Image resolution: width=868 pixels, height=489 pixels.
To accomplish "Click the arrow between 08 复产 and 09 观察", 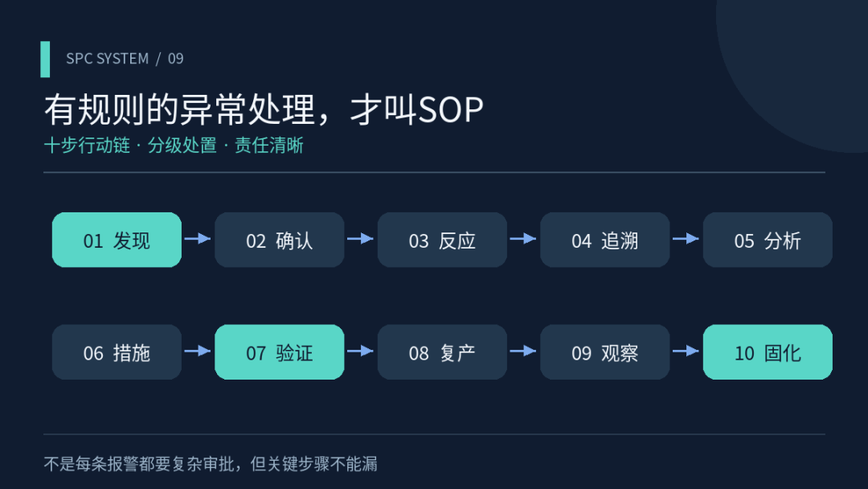I will 523,351.
